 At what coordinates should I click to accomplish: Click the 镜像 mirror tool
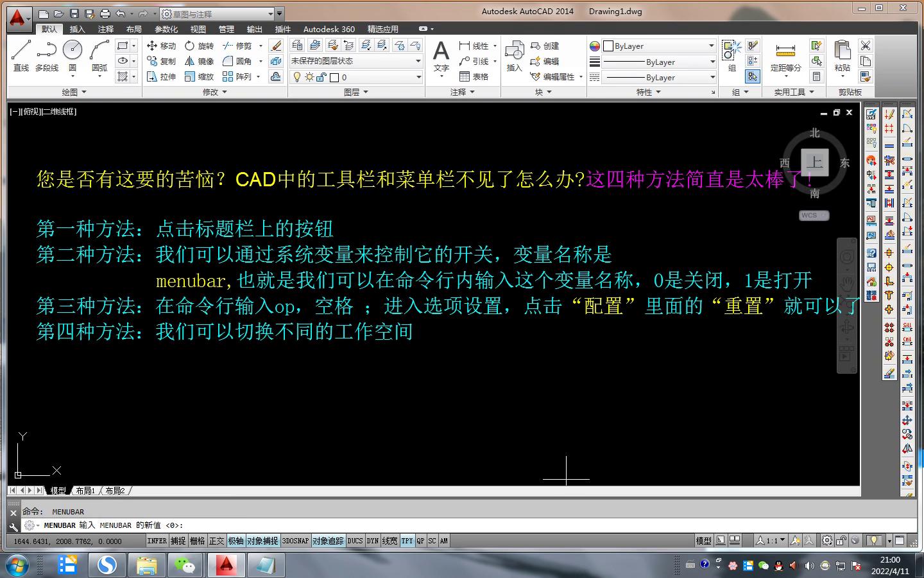[x=199, y=61]
